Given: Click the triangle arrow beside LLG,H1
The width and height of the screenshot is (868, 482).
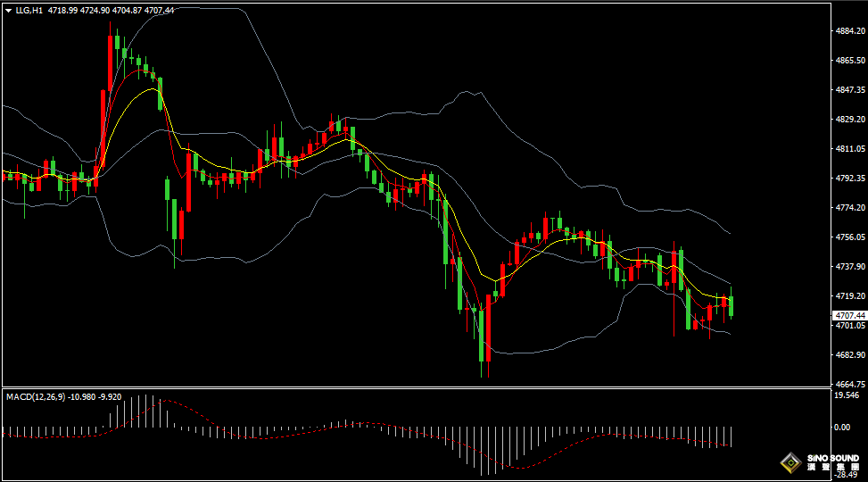Looking at the screenshot, I should pyautogui.click(x=8, y=10).
